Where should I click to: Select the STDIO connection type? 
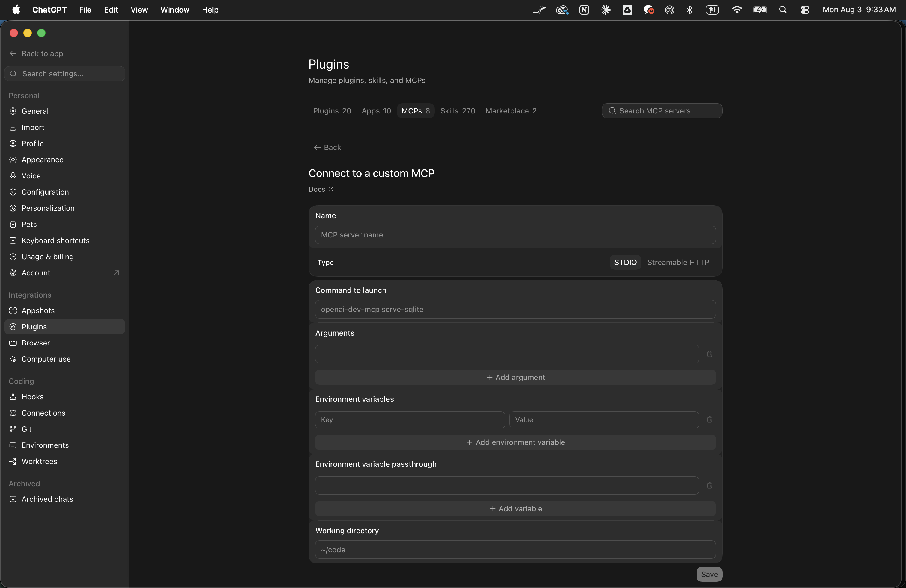(x=626, y=263)
